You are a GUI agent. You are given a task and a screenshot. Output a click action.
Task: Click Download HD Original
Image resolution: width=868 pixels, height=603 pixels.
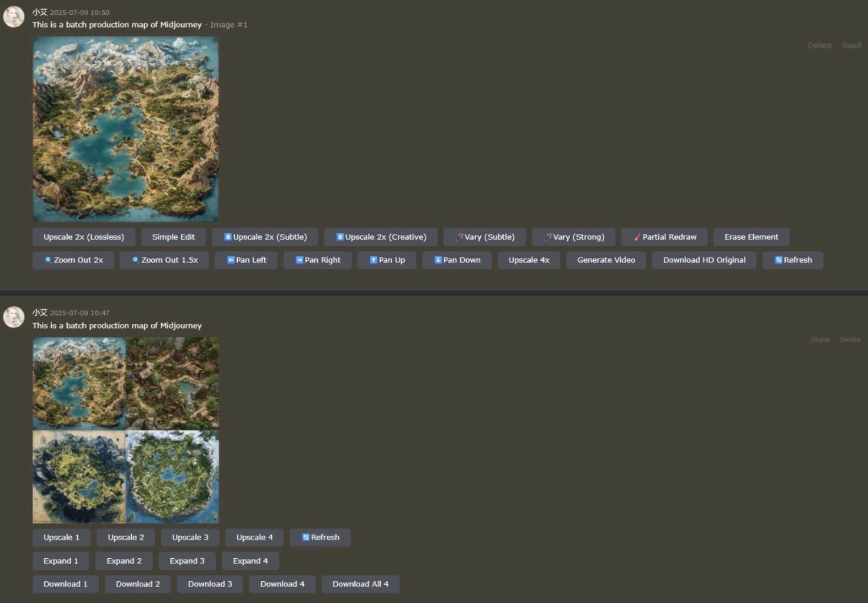704,260
